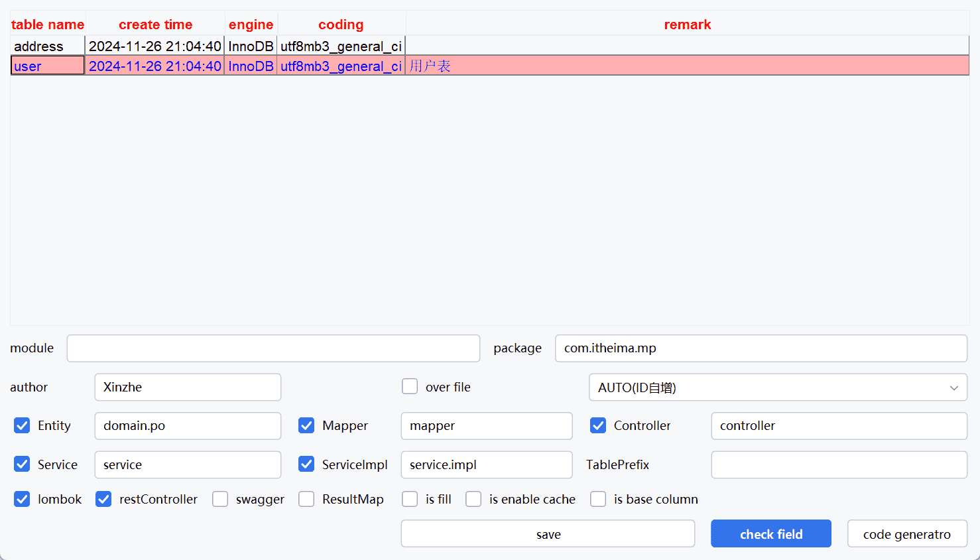Click the empty TablePrefix input box
The height and width of the screenshot is (560, 980).
[839, 464]
